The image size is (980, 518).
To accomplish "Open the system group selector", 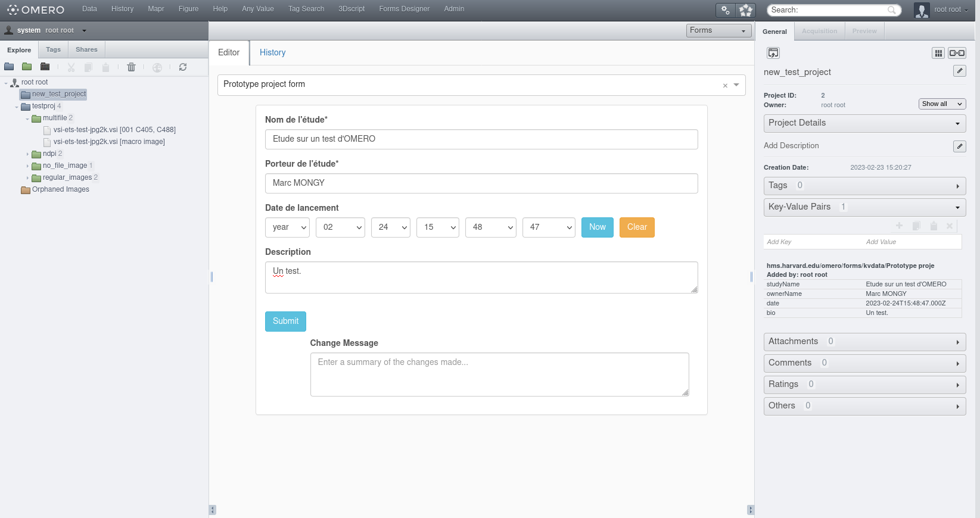I will click(46, 30).
